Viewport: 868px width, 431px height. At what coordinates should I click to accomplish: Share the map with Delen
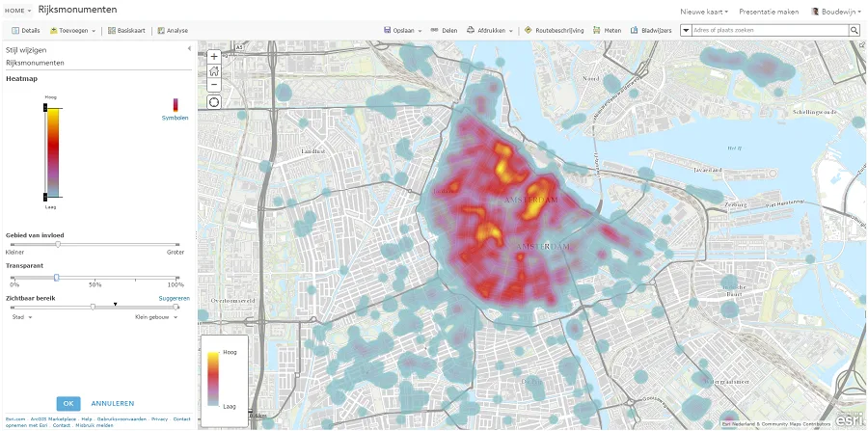point(444,31)
